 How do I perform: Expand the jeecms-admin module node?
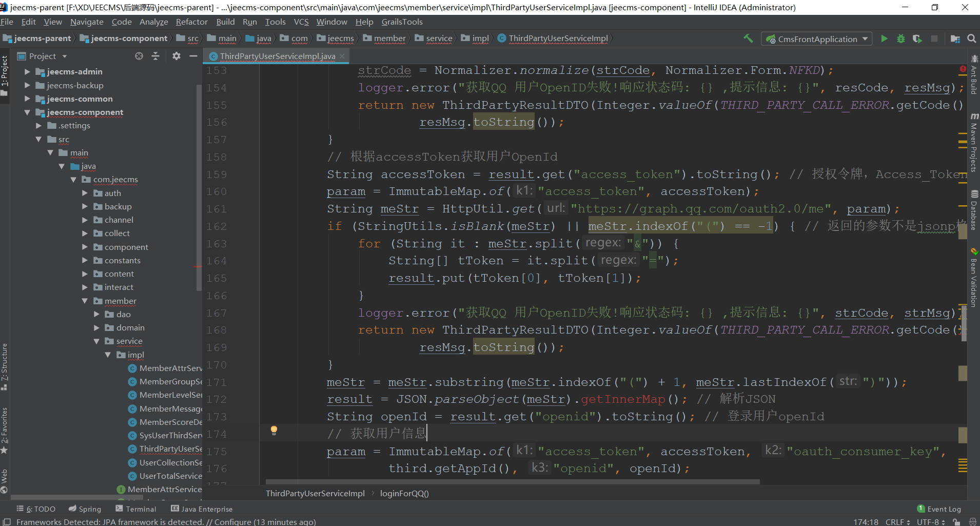coord(28,72)
